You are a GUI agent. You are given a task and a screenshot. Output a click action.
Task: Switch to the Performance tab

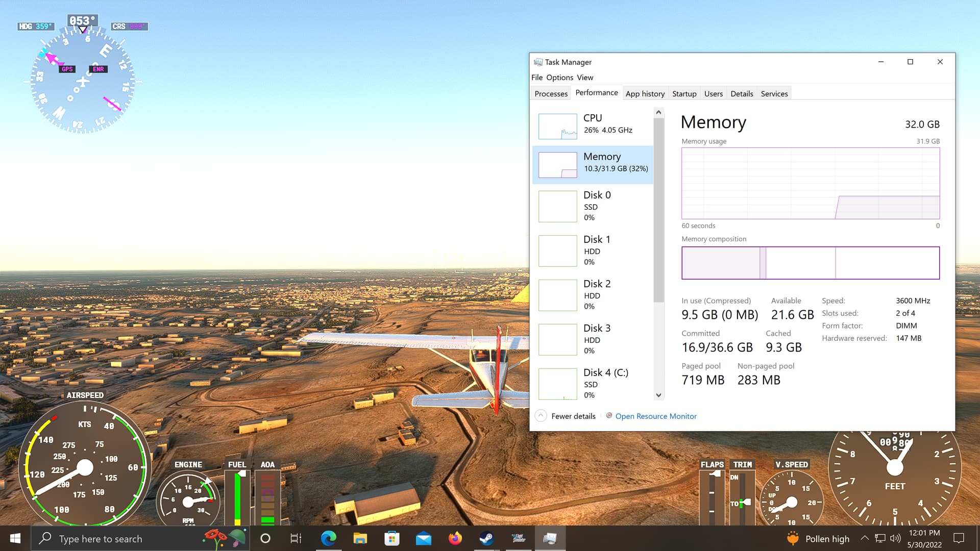coord(597,92)
